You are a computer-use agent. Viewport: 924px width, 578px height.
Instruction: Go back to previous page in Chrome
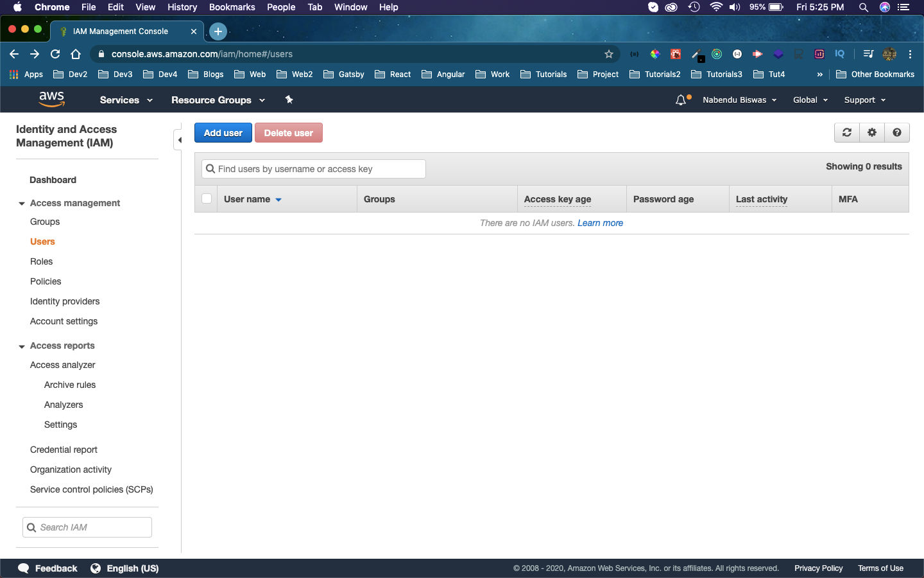coord(14,54)
